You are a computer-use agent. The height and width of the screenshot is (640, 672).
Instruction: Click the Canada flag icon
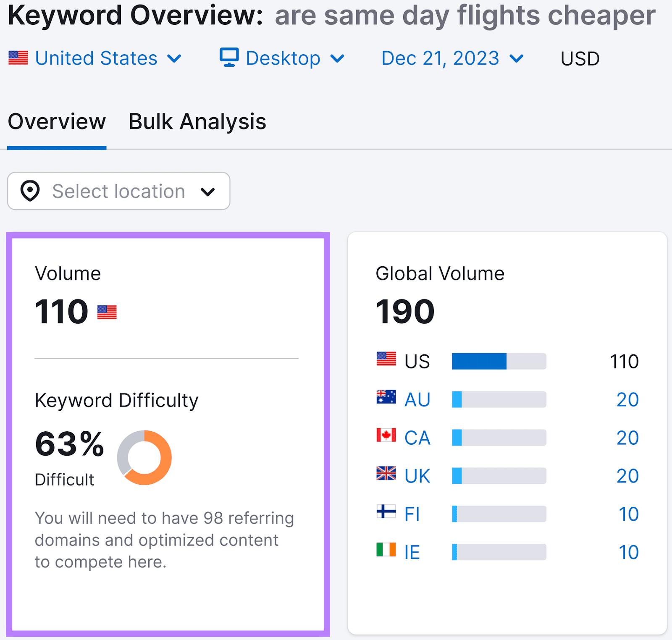(386, 435)
